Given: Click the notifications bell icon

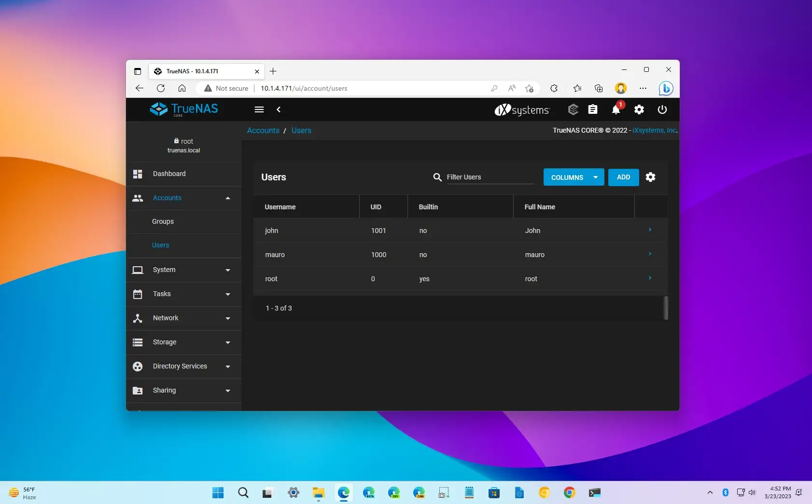Looking at the screenshot, I should coord(616,110).
